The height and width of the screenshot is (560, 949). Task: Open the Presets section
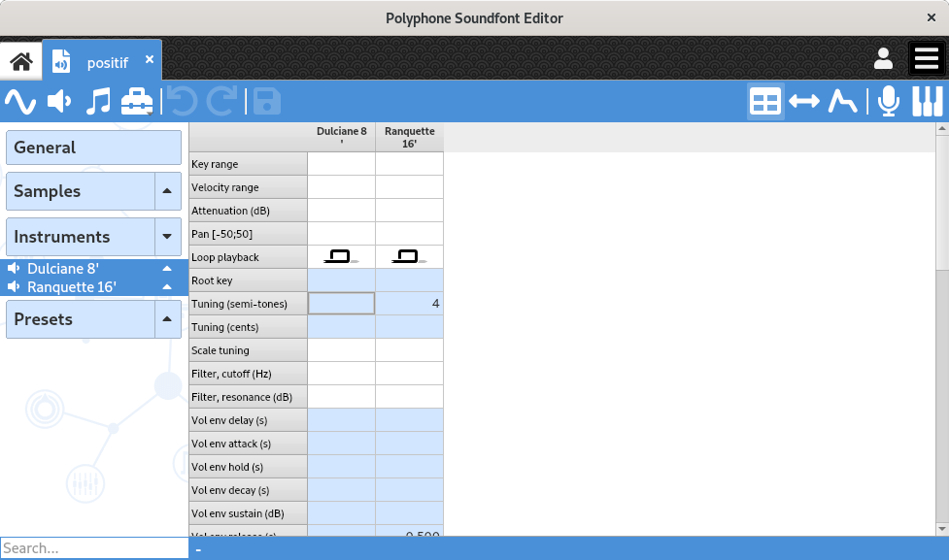[x=81, y=319]
